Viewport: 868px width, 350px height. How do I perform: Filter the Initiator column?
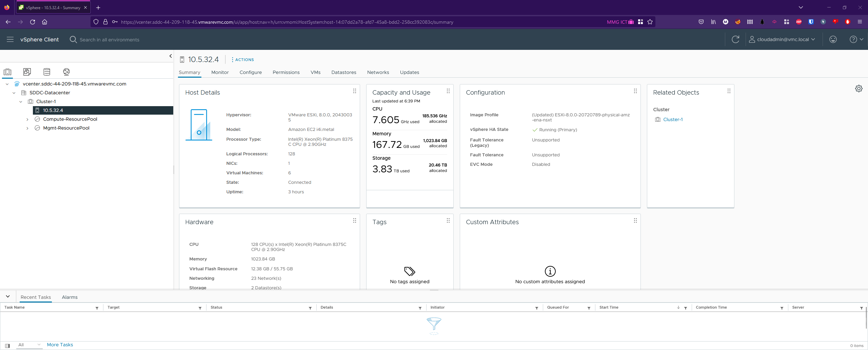[x=537, y=308]
